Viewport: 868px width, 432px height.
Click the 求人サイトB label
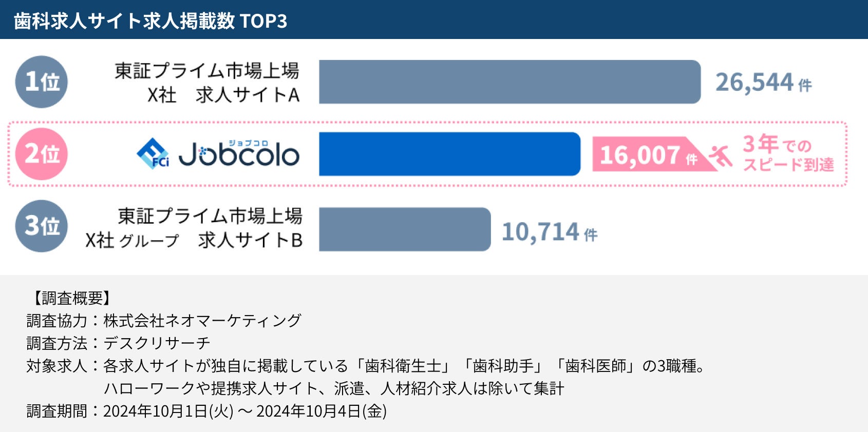[x=250, y=240]
